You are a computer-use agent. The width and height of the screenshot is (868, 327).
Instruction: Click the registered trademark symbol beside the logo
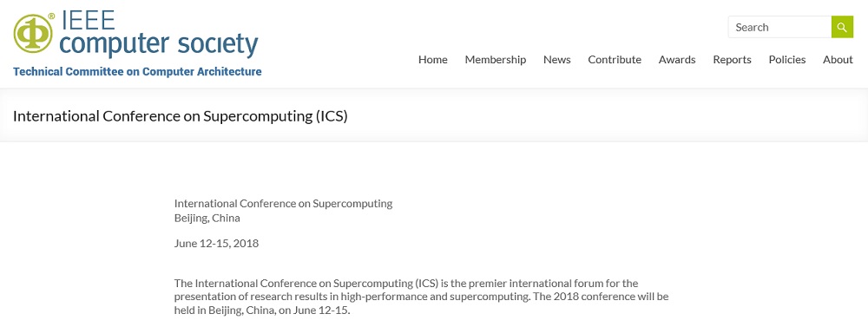51,16
